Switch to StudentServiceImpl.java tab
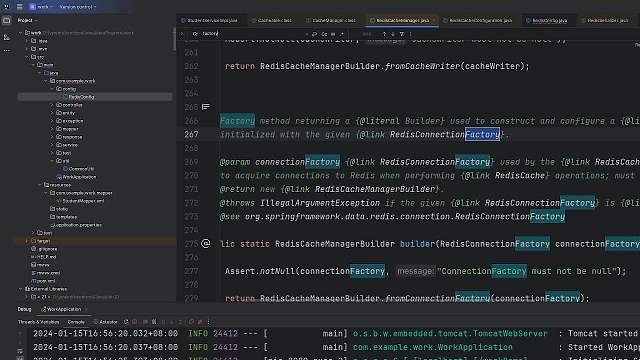The image size is (640, 360). pos(212,20)
